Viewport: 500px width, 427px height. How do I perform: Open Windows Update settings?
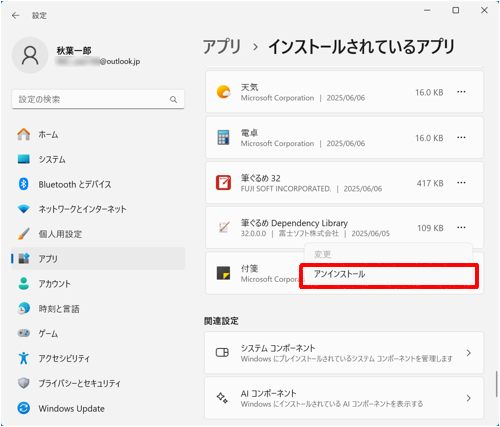tap(98, 408)
